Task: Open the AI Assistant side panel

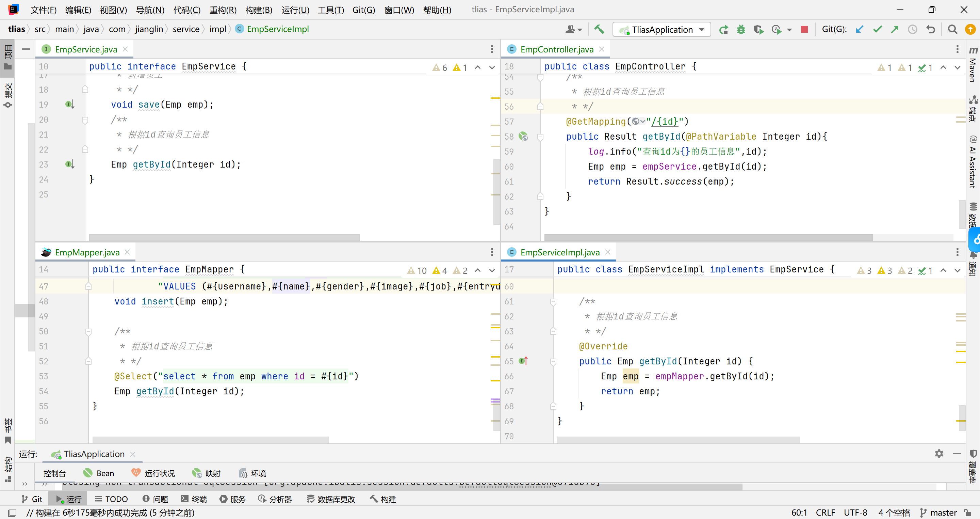Action: [973, 162]
